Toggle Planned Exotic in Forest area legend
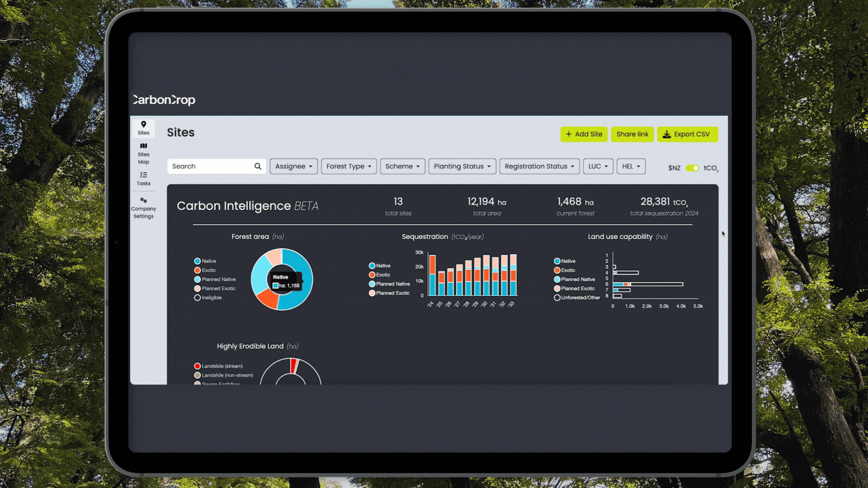 pyautogui.click(x=215, y=288)
